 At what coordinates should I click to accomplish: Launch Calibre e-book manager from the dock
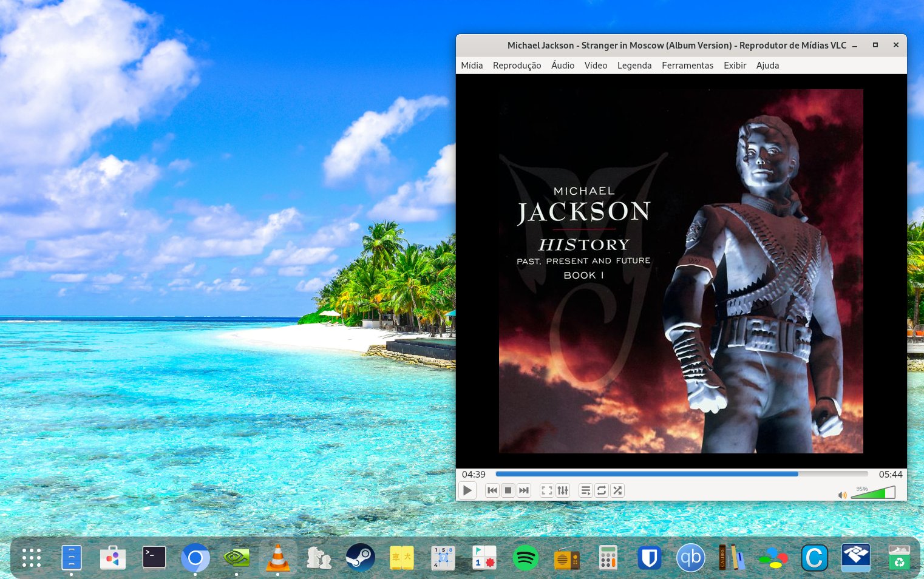[732, 558]
